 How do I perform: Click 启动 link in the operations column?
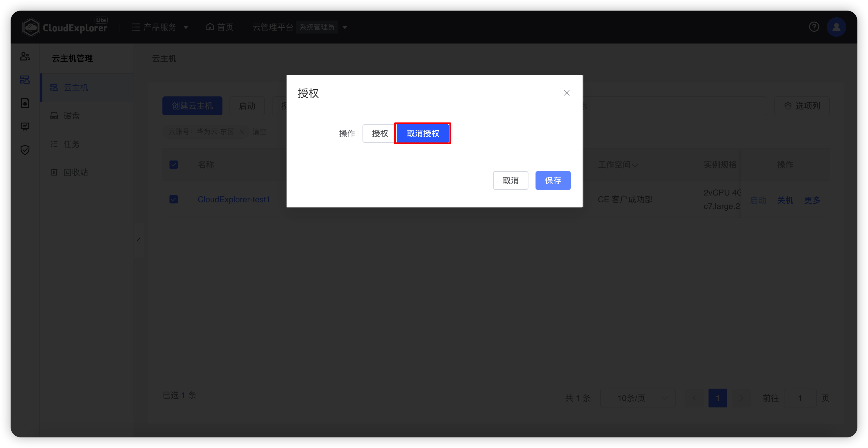(x=758, y=200)
